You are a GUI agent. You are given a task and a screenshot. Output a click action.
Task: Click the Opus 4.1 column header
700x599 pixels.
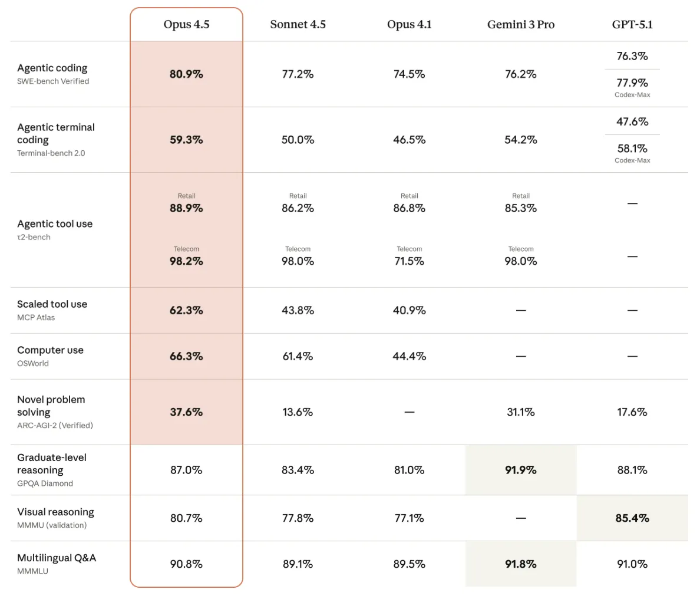tap(409, 25)
